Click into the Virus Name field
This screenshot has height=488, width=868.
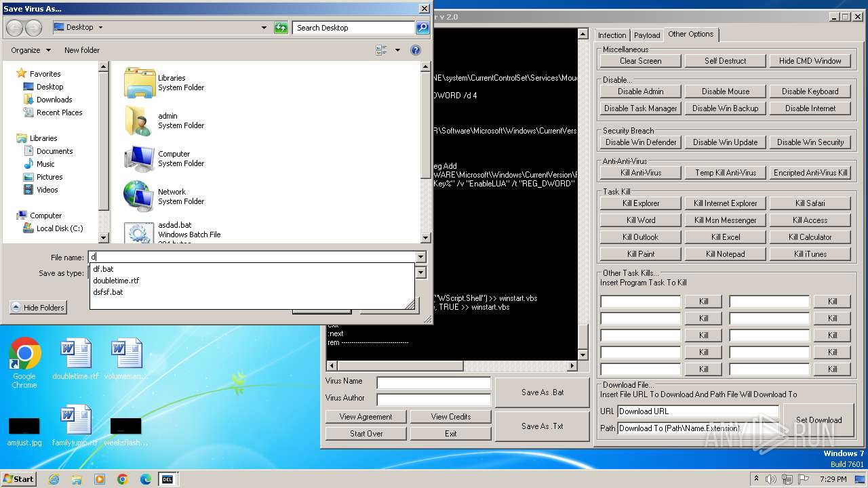tap(433, 383)
